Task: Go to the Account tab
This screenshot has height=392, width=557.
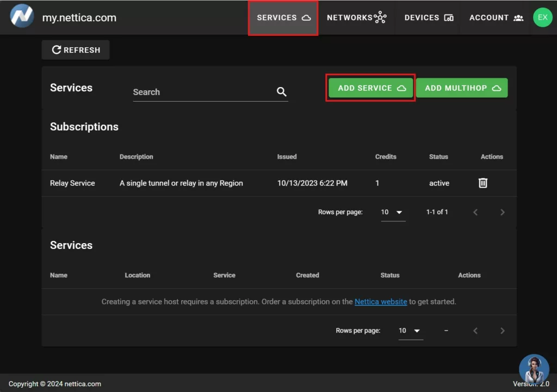Action: pyautogui.click(x=496, y=18)
